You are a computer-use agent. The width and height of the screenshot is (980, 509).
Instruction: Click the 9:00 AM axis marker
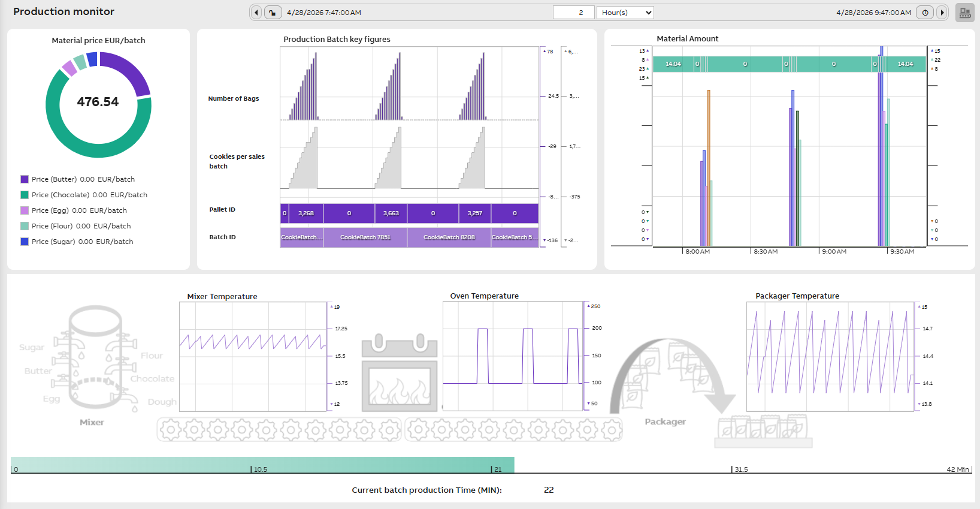coord(834,252)
